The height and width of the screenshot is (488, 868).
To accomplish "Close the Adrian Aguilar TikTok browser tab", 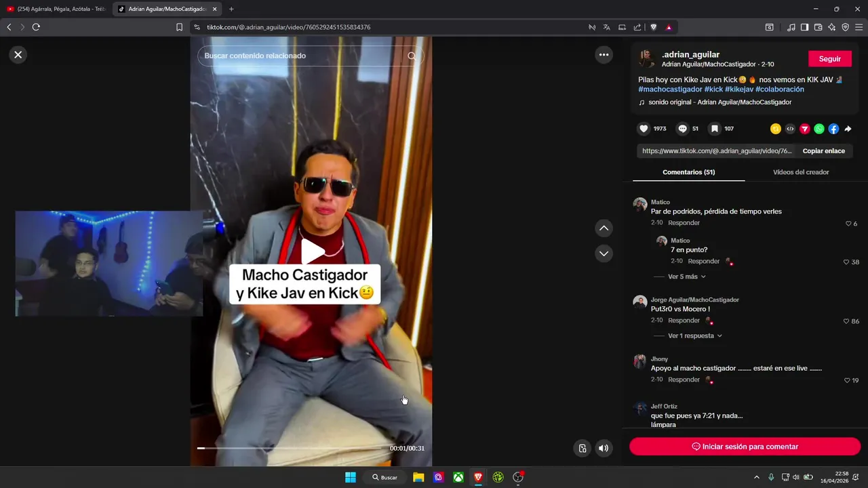I will [x=215, y=9].
